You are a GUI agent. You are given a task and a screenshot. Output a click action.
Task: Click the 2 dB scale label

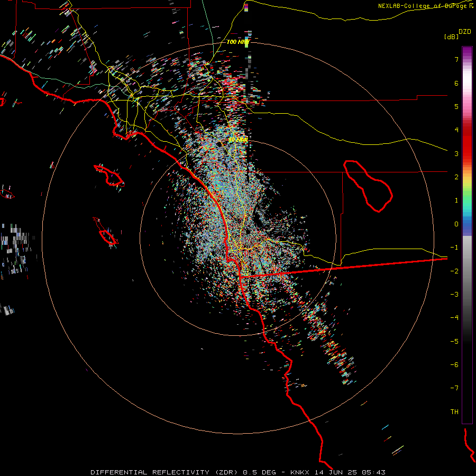pyautogui.click(x=456, y=177)
